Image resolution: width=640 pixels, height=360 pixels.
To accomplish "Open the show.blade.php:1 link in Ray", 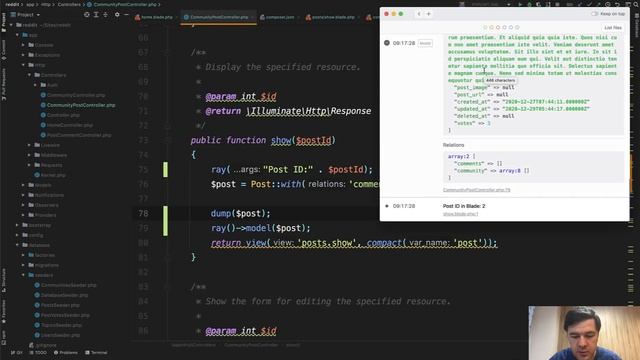I will (x=460, y=214).
